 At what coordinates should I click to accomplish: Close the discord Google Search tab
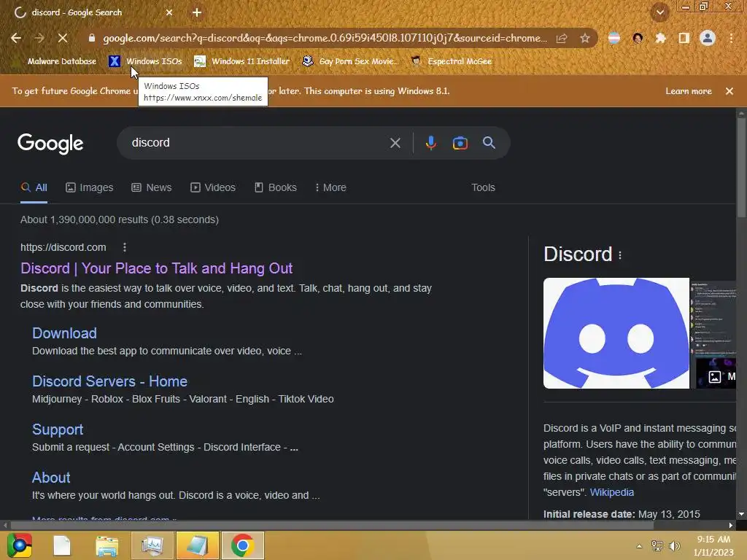(169, 12)
